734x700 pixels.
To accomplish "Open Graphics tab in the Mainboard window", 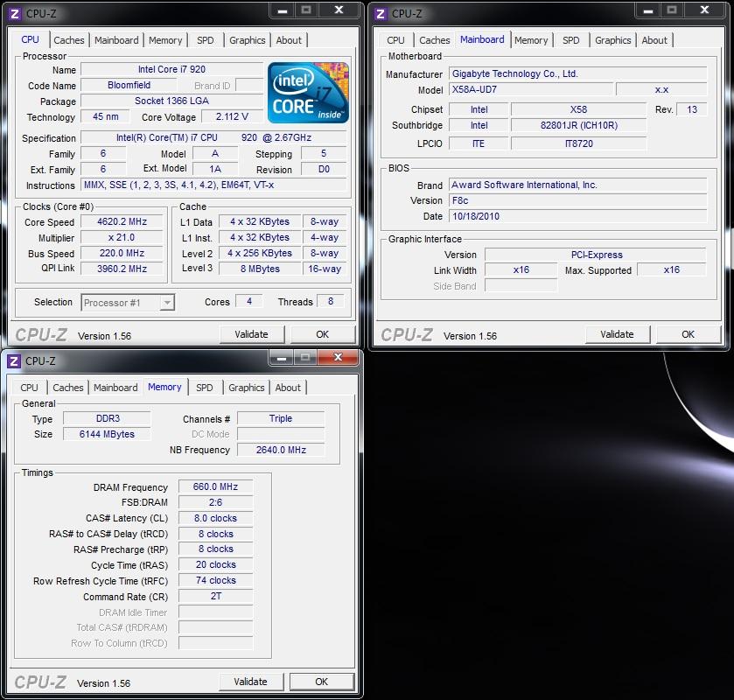I will (x=612, y=40).
